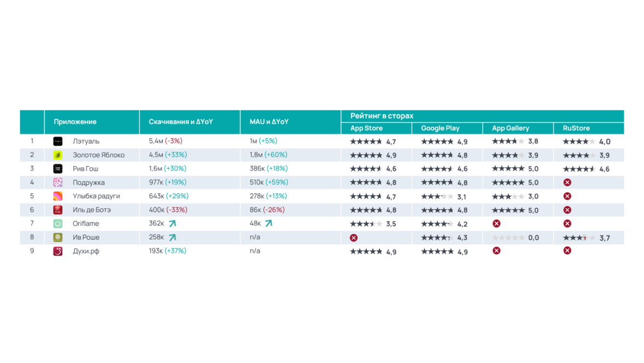The width and height of the screenshot is (644, 363).
Task: Select the RuStore column header
Action: (x=576, y=128)
